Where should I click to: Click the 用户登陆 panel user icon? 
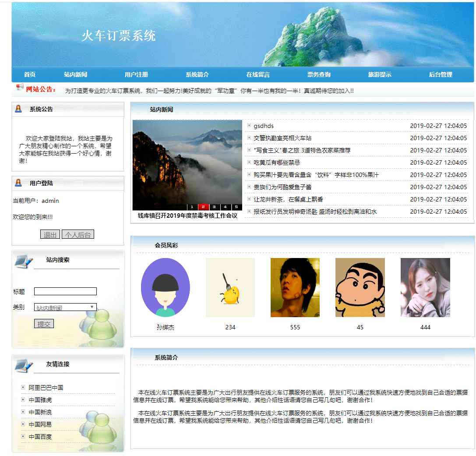pos(18,183)
